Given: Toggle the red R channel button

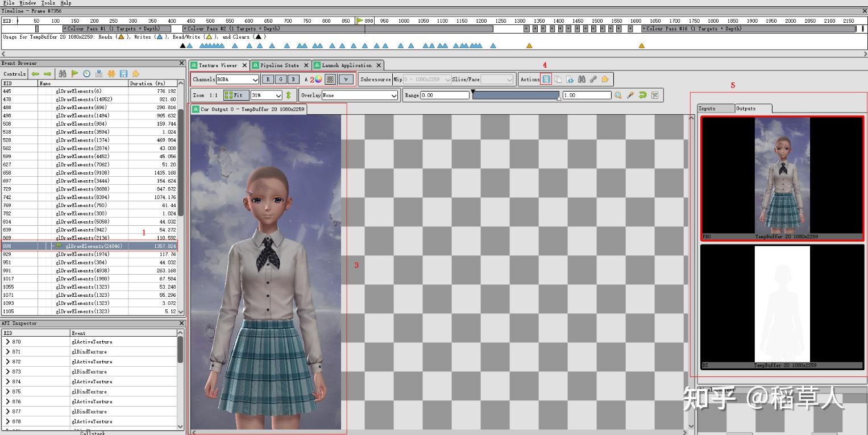Looking at the screenshot, I should pos(268,80).
